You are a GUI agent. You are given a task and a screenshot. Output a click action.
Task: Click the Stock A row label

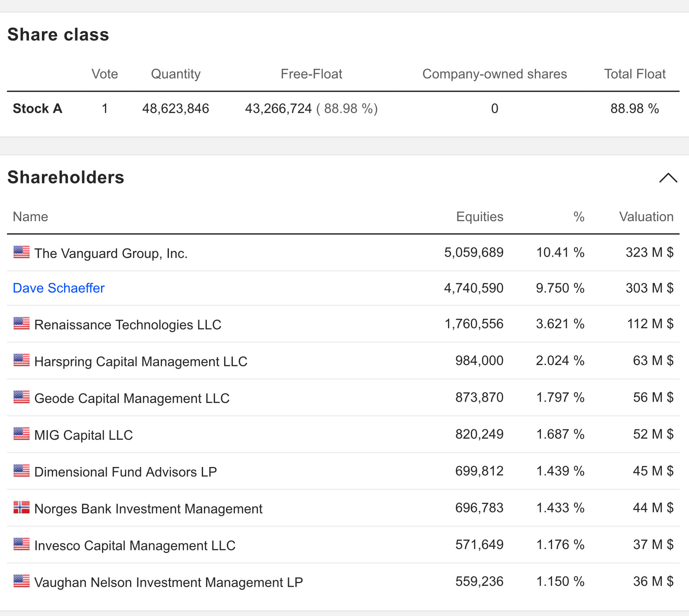pos(38,108)
